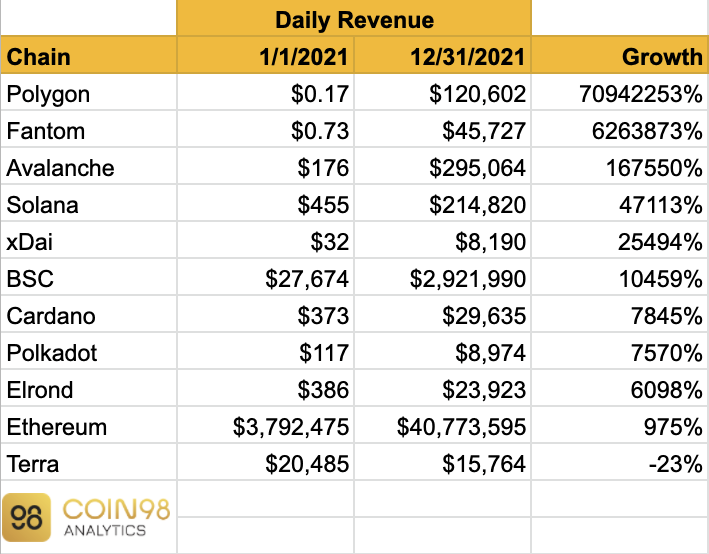Screen dimensions: 709x554
Task: Select the 975% growth cell
Action: [619, 426]
